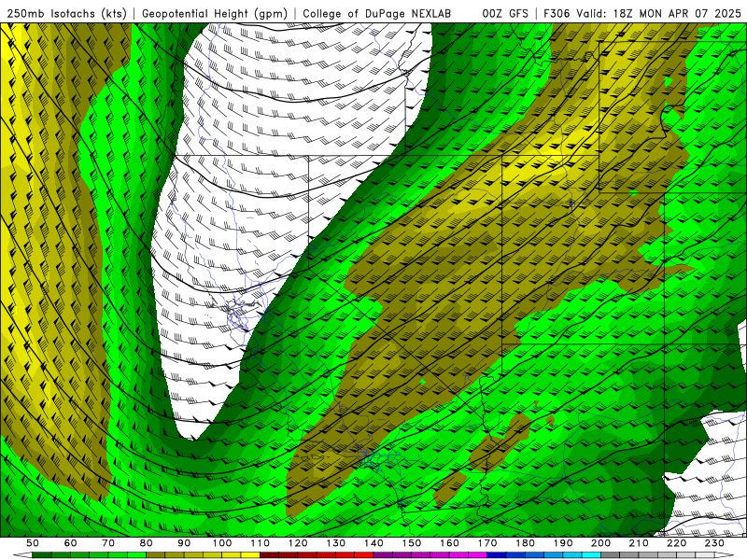Click the '90' legend value
The width and height of the screenshot is (747, 560).
pyautogui.click(x=184, y=543)
